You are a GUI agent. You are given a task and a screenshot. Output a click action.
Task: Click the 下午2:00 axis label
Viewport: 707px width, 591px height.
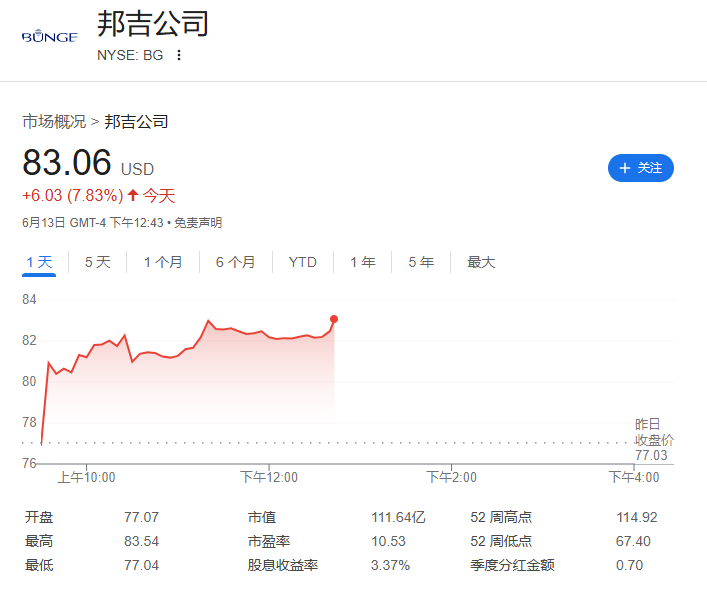(x=451, y=477)
